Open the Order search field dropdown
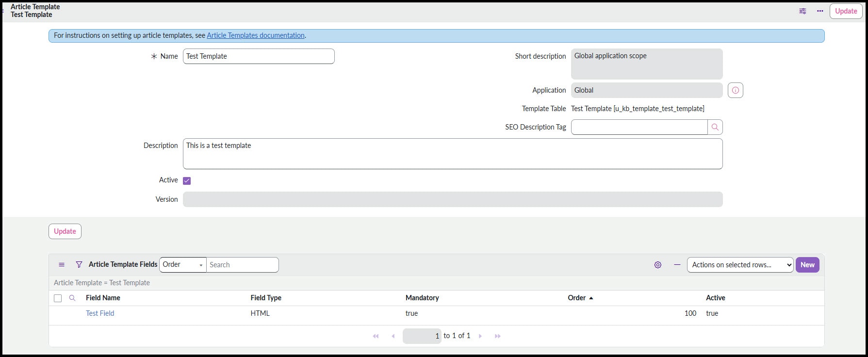 pyautogui.click(x=183, y=265)
